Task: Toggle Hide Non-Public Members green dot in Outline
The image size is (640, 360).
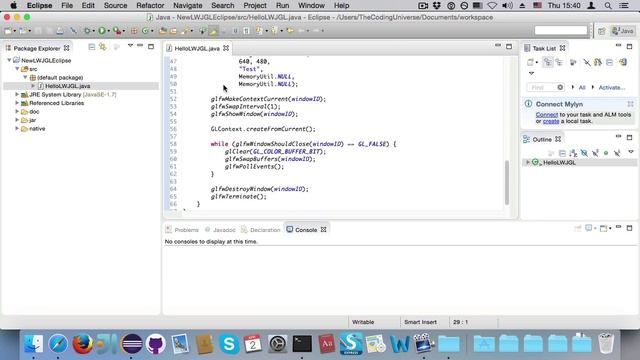Action: click(x=606, y=153)
